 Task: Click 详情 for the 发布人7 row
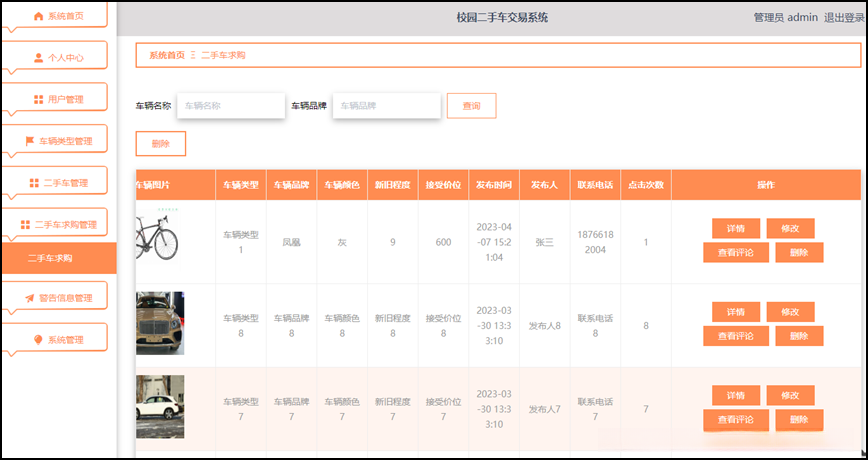pos(736,396)
